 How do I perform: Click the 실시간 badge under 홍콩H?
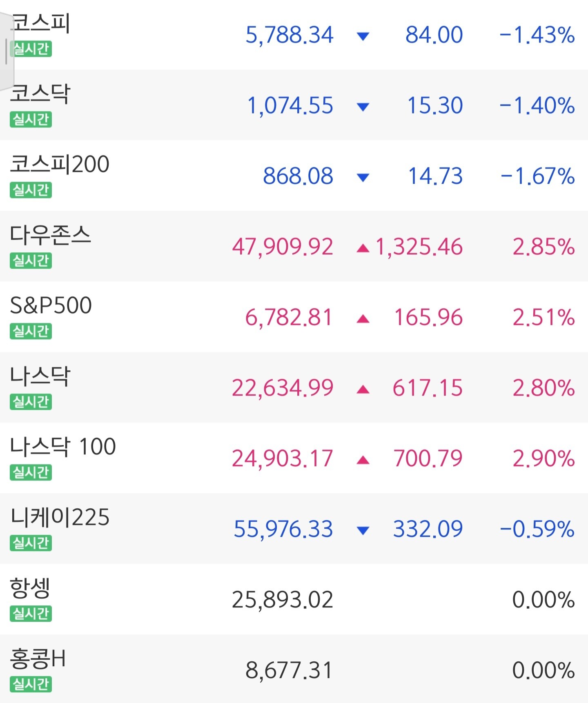[31, 684]
